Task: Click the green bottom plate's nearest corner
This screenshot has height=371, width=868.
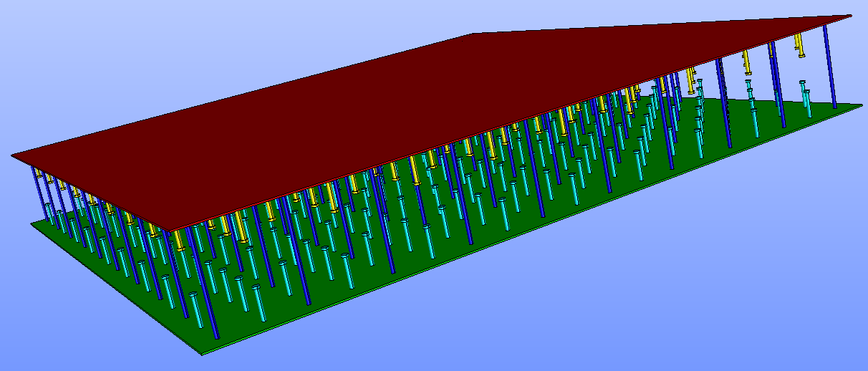Action: 203,354
